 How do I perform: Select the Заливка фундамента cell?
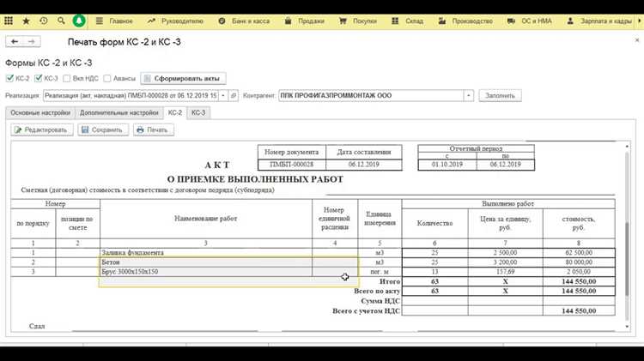pyautogui.click(x=206, y=253)
